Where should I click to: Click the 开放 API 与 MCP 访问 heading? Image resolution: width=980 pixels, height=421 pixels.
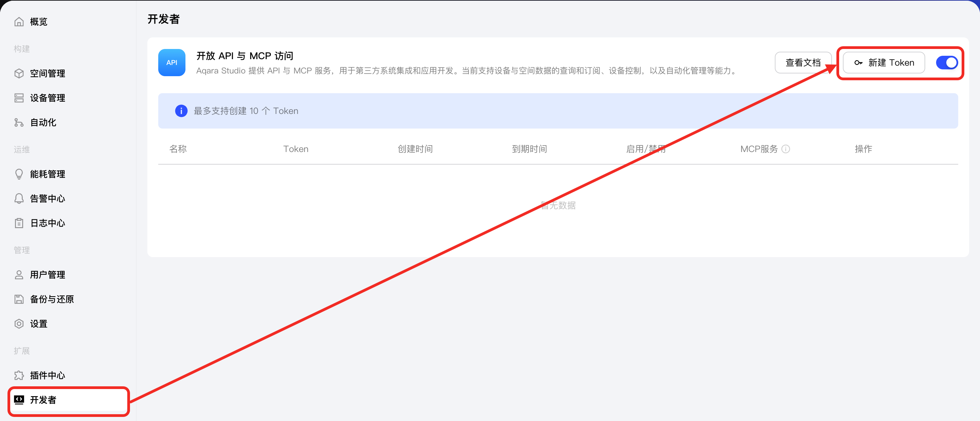coord(245,56)
